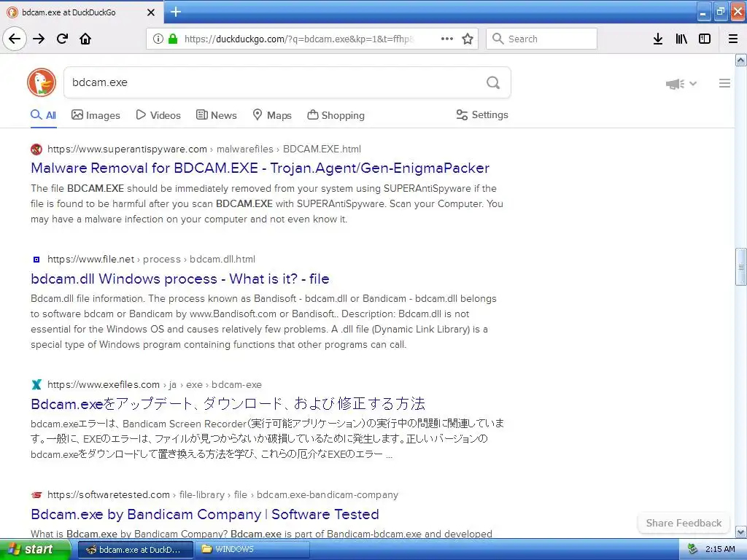
Task: Open the DuckDuckGo side menu
Action: click(724, 83)
